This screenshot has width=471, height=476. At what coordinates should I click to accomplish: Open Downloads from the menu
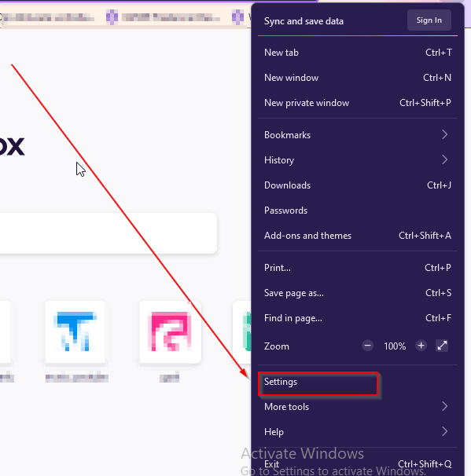point(358,185)
